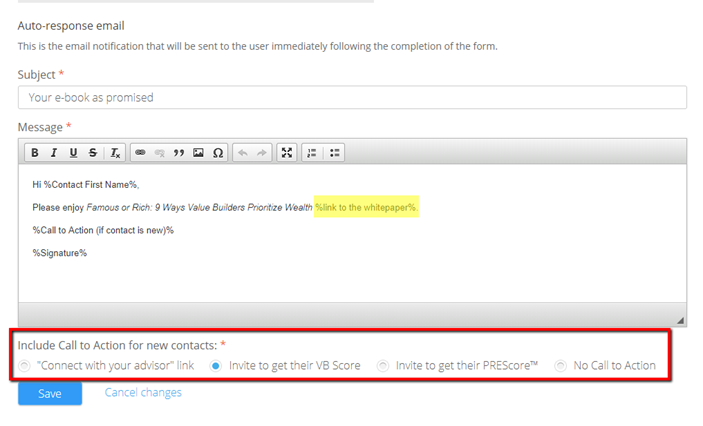Screen dimensions: 703x426
Task: Click the insert link icon
Action: click(140, 153)
